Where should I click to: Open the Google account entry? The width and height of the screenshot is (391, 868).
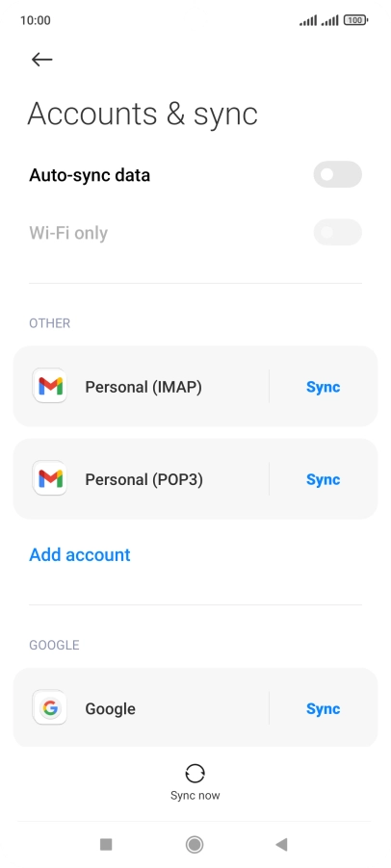pyautogui.click(x=142, y=707)
